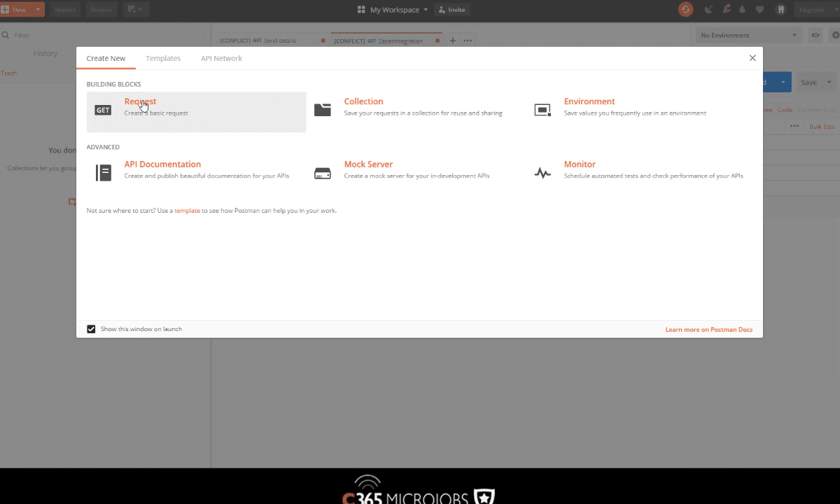This screenshot has height=504, width=840.
Task: Click the Invite button
Action: click(451, 10)
